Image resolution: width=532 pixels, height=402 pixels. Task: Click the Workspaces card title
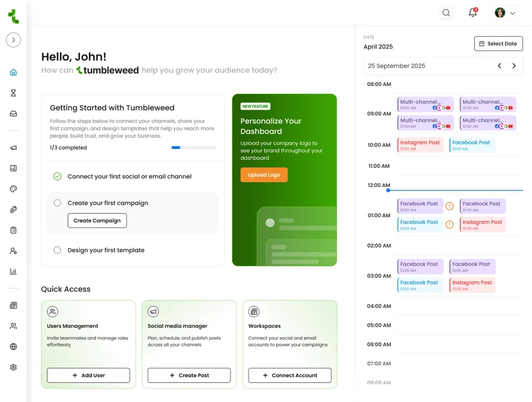(x=265, y=326)
